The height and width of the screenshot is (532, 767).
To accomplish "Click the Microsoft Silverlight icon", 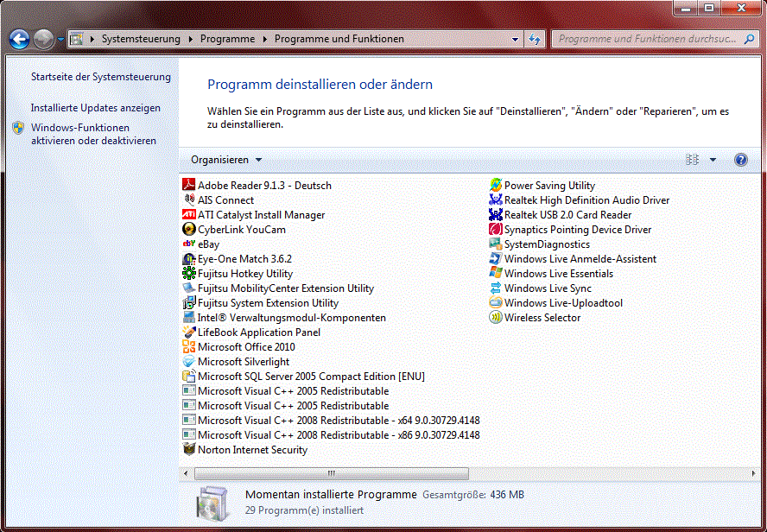I will coord(189,361).
